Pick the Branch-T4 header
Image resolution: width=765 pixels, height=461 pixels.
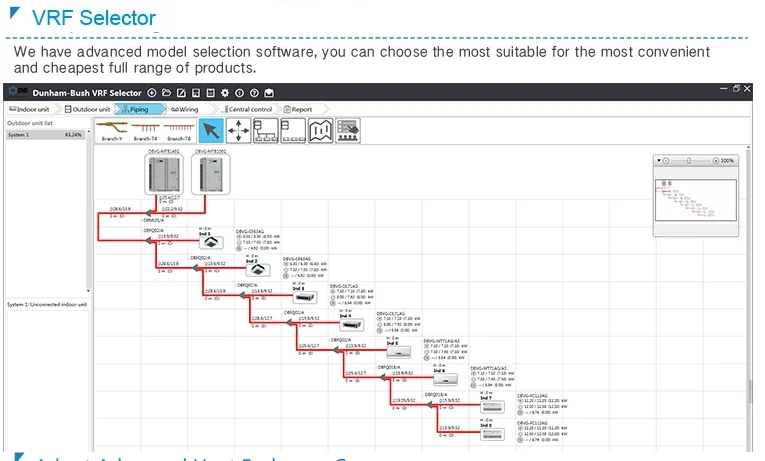coord(145,129)
